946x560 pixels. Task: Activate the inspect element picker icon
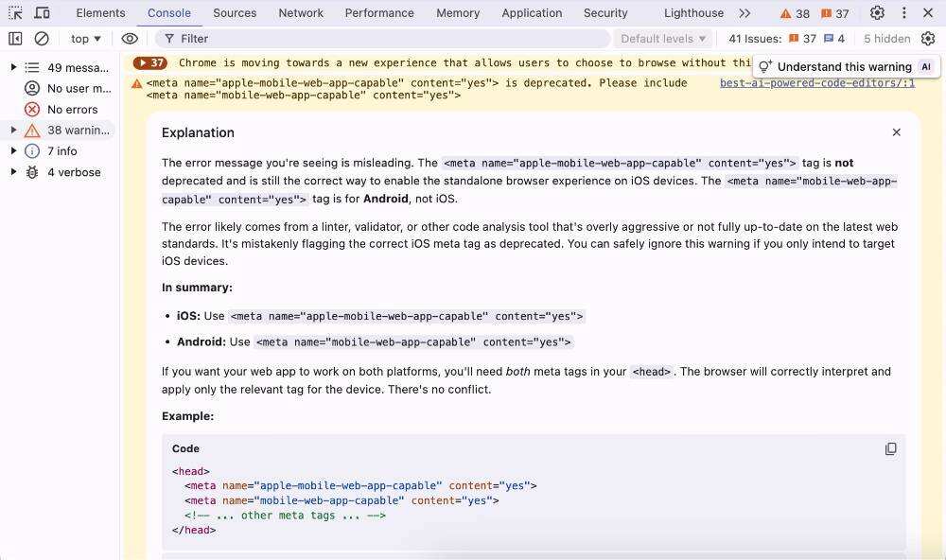[x=15, y=13]
